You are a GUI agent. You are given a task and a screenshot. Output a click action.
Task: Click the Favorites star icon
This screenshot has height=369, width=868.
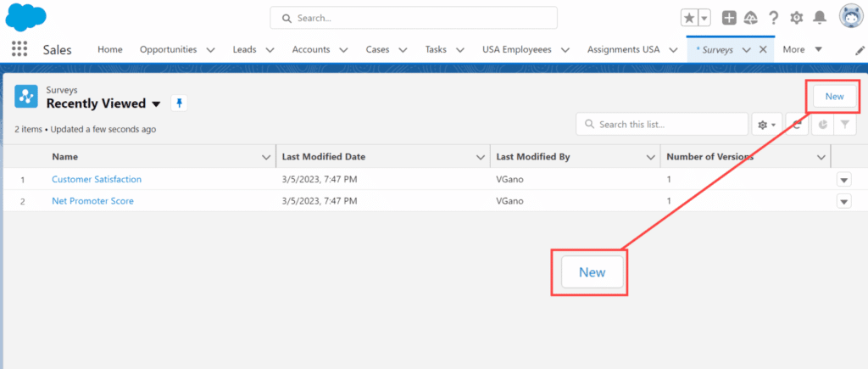tap(690, 18)
